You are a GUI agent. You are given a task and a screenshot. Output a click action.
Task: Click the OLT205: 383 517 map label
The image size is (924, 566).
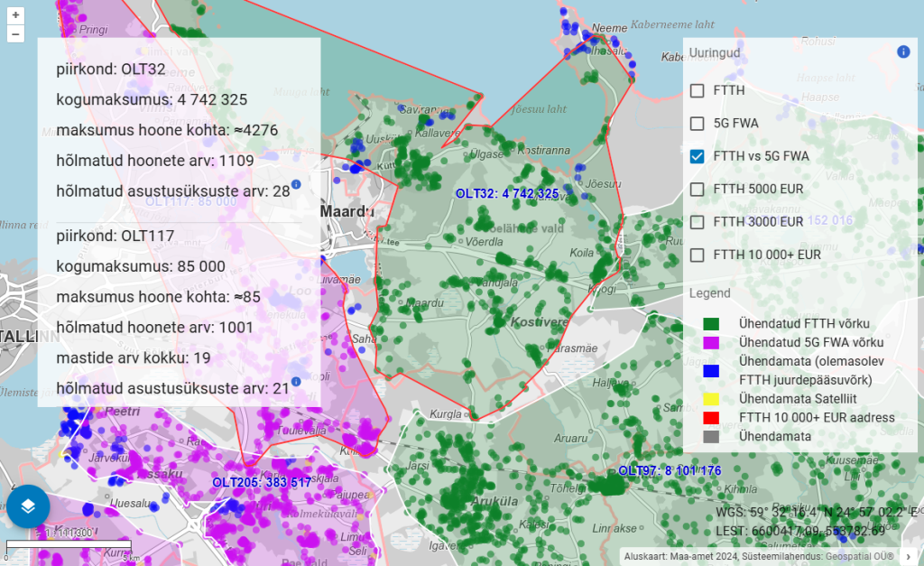[262, 482]
